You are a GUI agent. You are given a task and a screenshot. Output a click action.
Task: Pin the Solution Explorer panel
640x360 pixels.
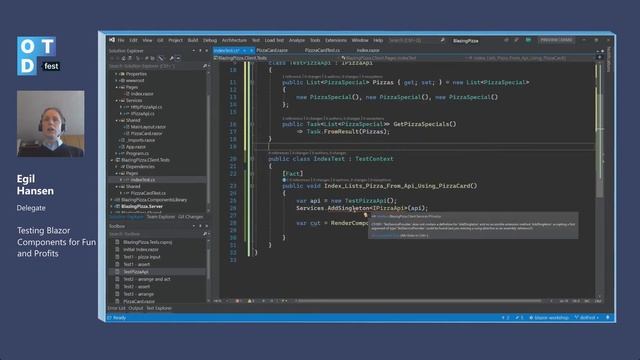tap(200, 51)
